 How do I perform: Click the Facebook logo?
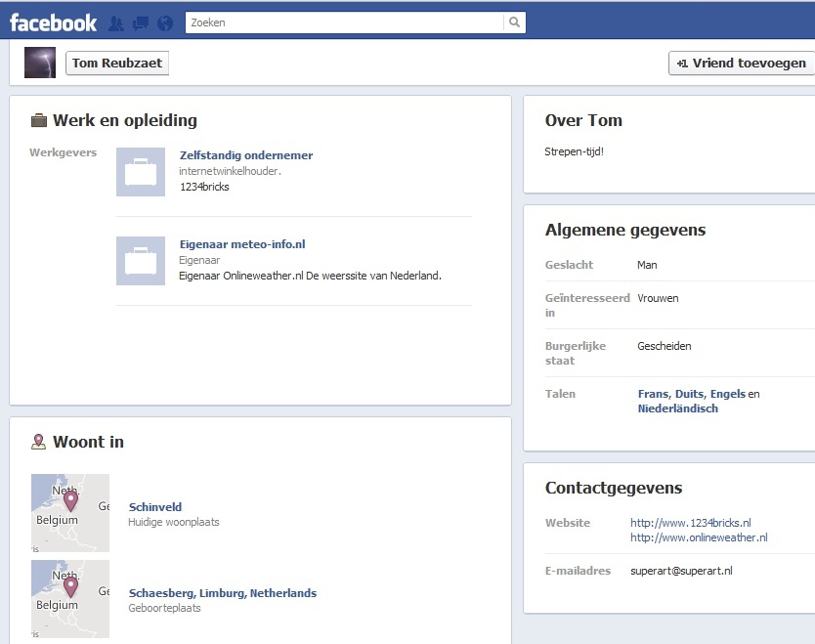pyautogui.click(x=53, y=22)
